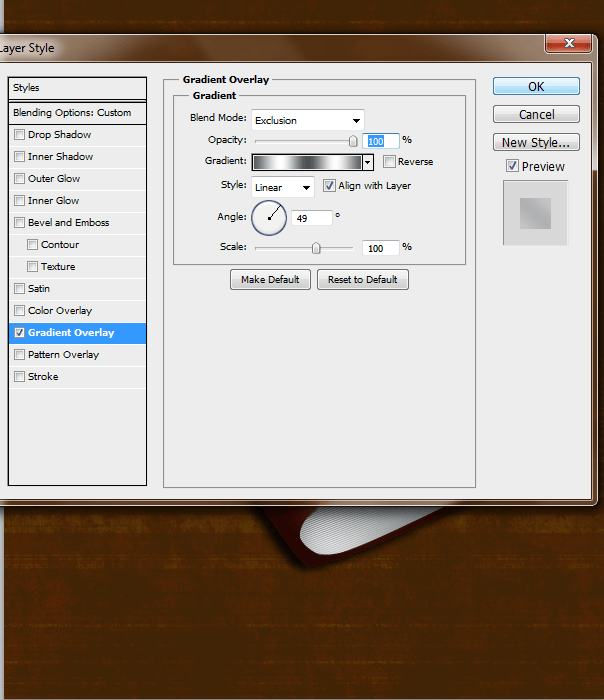
Task: Open the gradient picker arrow
Action: pyautogui.click(x=368, y=162)
